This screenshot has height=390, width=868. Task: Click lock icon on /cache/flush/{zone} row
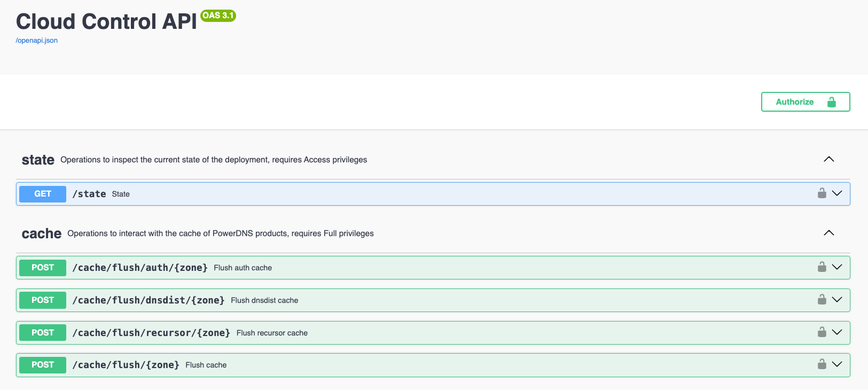[822, 364]
